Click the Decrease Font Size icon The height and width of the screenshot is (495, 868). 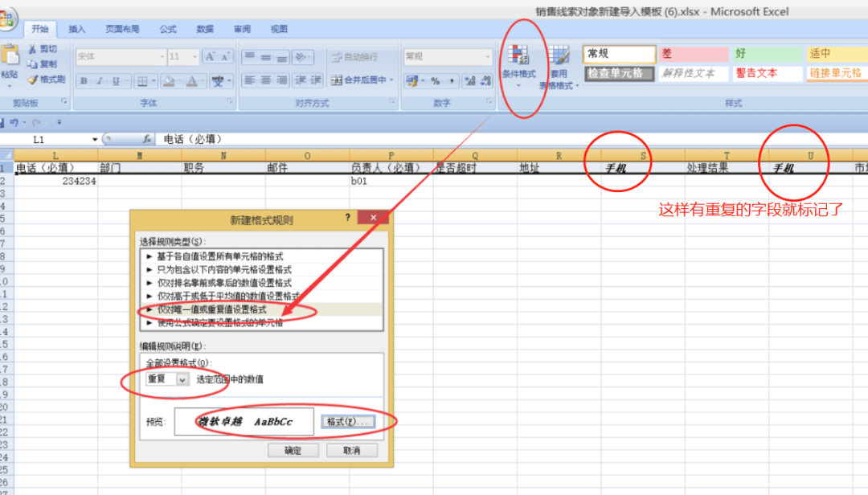tap(225, 56)
